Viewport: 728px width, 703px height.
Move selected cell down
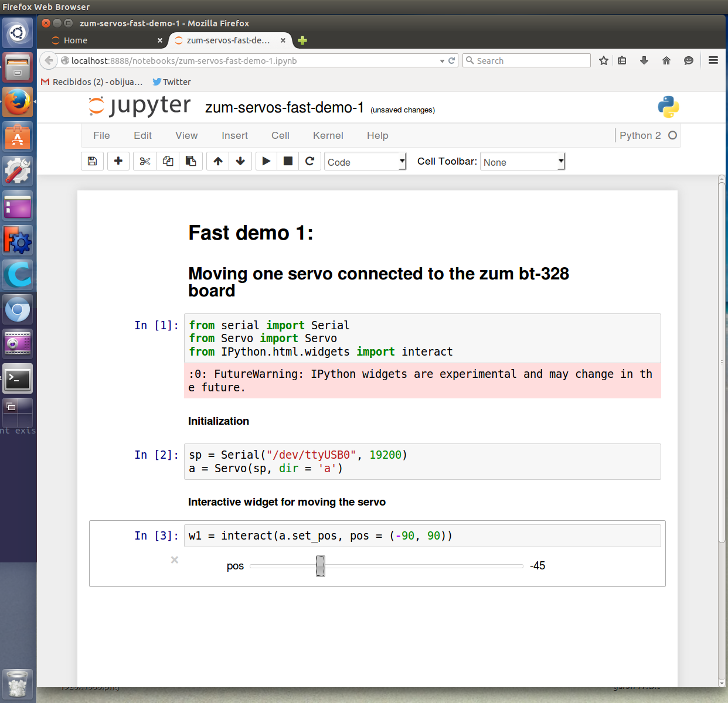coord(240,161)
